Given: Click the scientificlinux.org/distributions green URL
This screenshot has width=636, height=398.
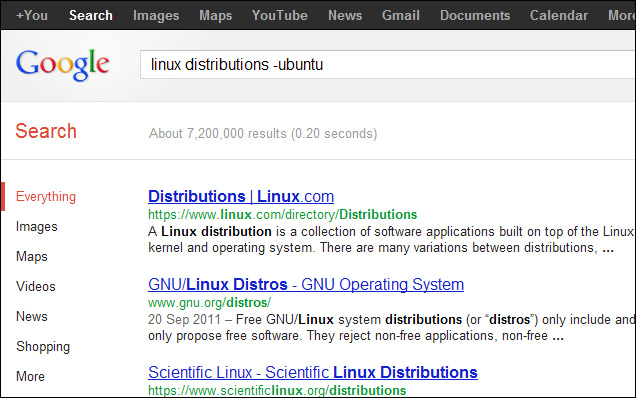Looking at the screenshot, I should click(277, 390).
